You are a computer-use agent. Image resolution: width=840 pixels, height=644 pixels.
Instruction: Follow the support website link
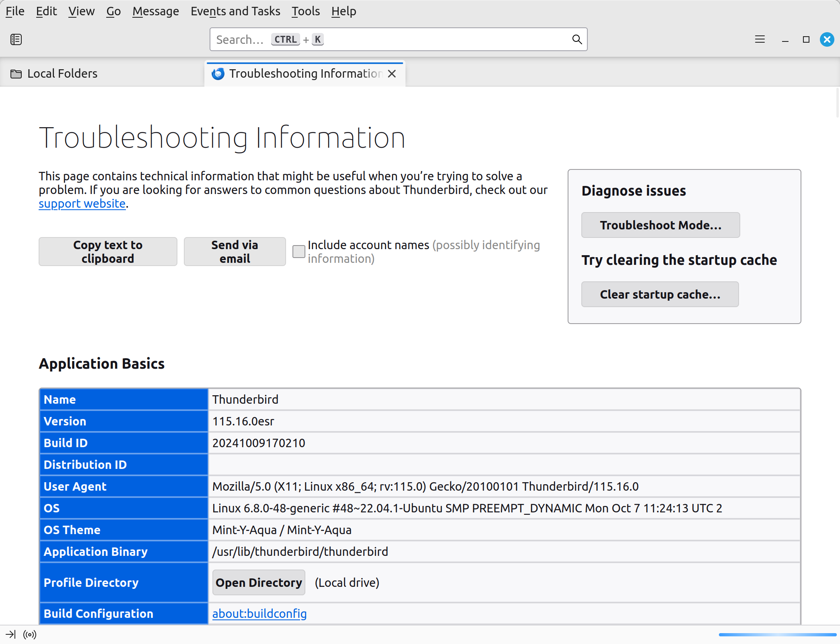(x=82, y=204)
